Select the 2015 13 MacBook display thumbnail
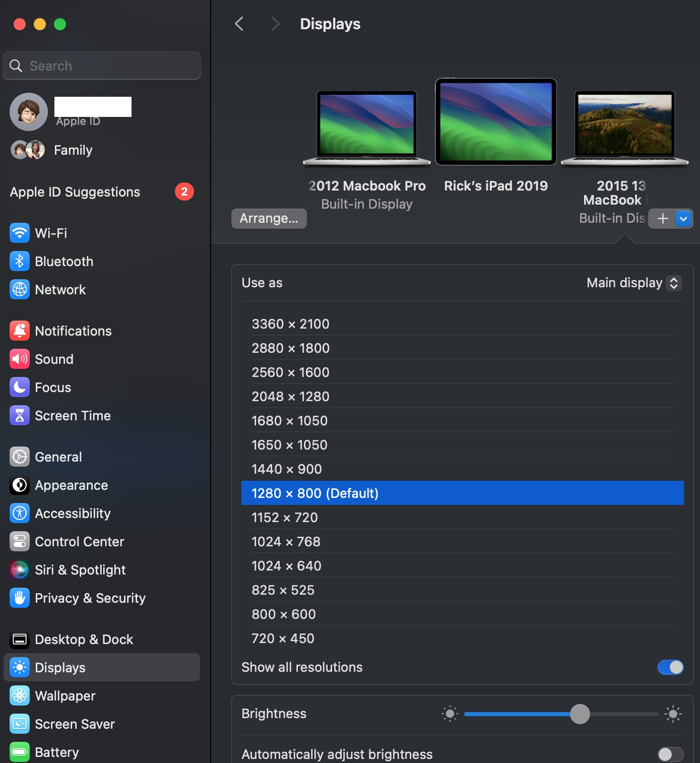The height and width of the screenshot is (763, 700). click(x=625, y=128)
